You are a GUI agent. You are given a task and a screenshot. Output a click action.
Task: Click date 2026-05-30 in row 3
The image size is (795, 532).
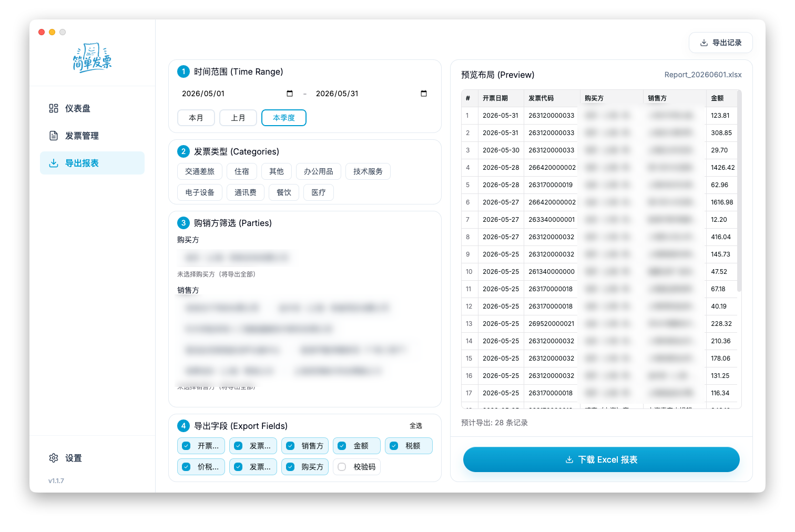tap(501, 150)
